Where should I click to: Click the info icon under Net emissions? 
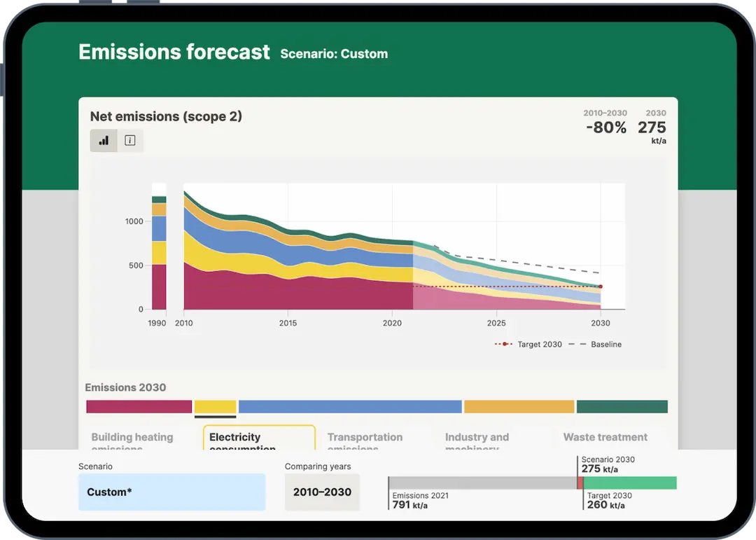[x=130, y=141]
